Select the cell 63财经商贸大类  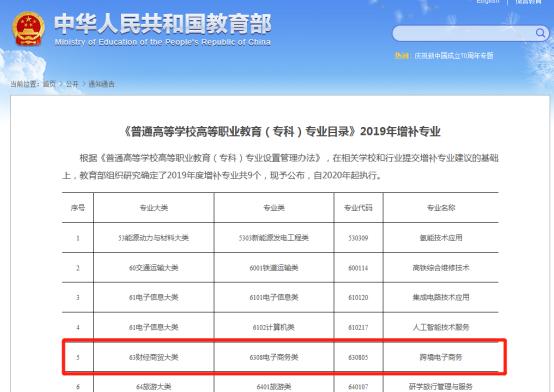pyautogui.click(x=154, y=357)
